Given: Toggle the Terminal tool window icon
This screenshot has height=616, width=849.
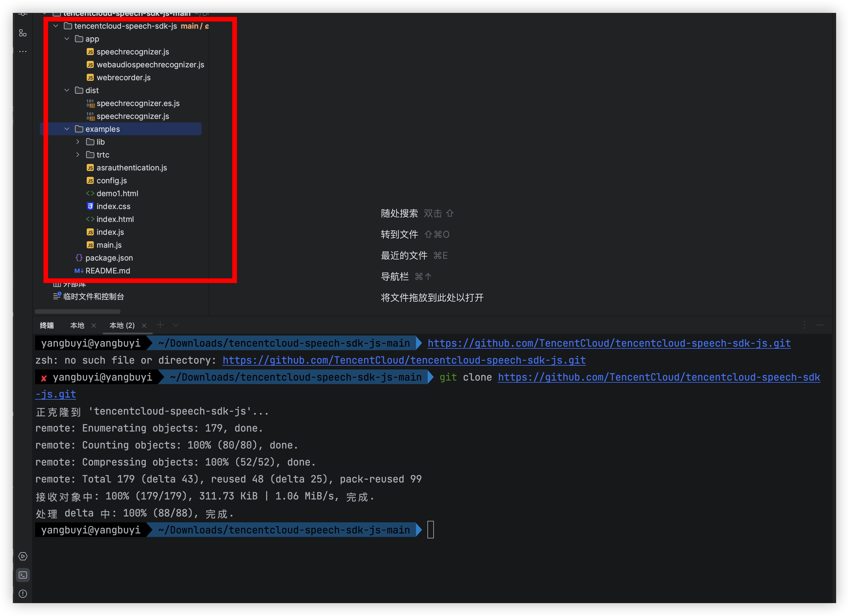Looking at the screenshot, I should pos(23,575).
